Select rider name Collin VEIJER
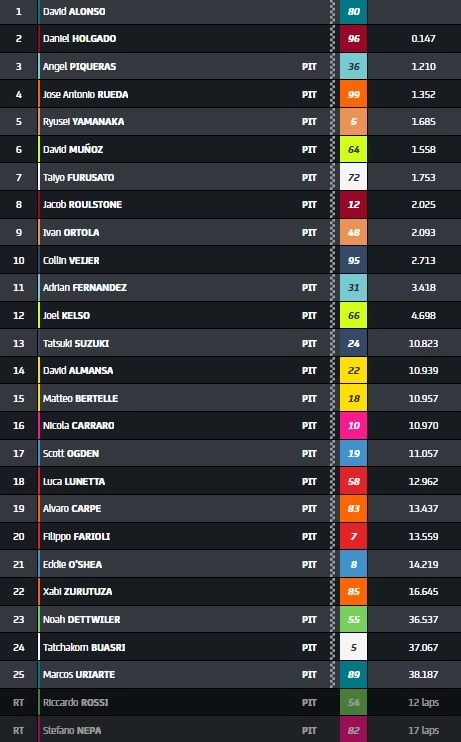This screenshot has width=461, height=742. tap(71, 260)
